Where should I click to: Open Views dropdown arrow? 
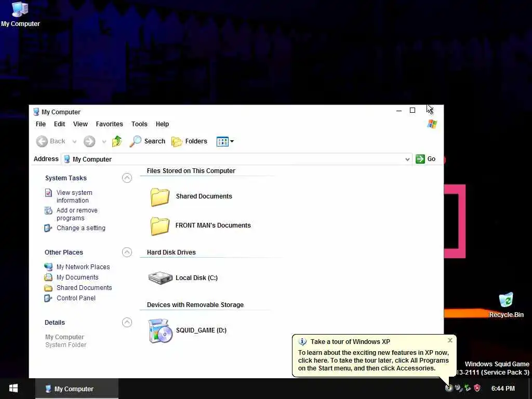click(x=232, y=141)
